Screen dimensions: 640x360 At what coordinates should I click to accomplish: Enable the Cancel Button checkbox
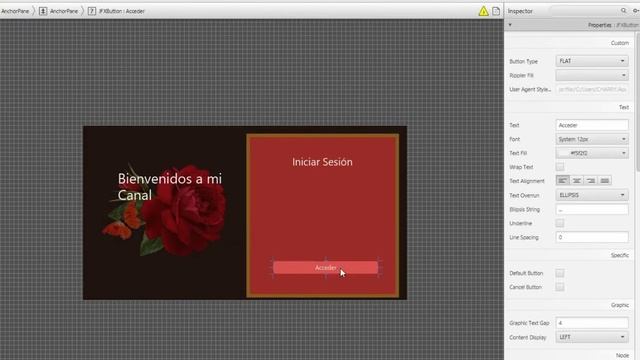(560, 287)
